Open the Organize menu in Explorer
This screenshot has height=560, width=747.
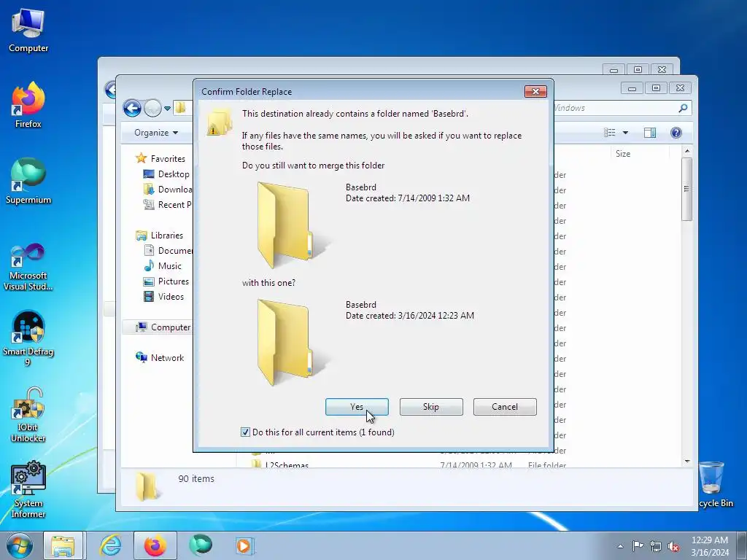(156, 133)
